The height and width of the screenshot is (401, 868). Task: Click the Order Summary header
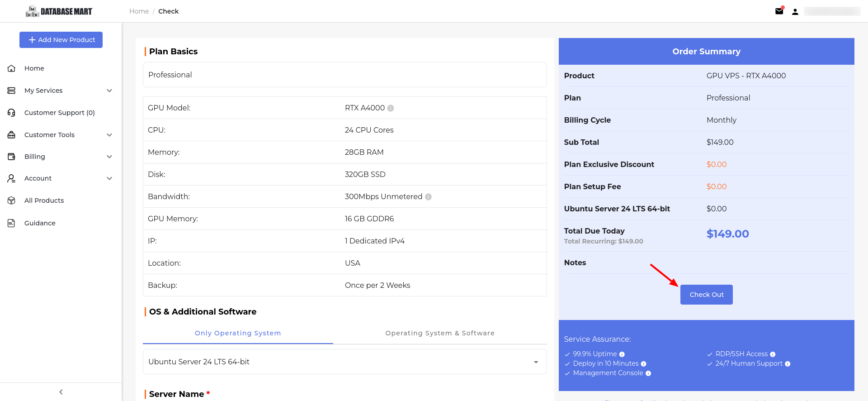[x=706, y=52]
